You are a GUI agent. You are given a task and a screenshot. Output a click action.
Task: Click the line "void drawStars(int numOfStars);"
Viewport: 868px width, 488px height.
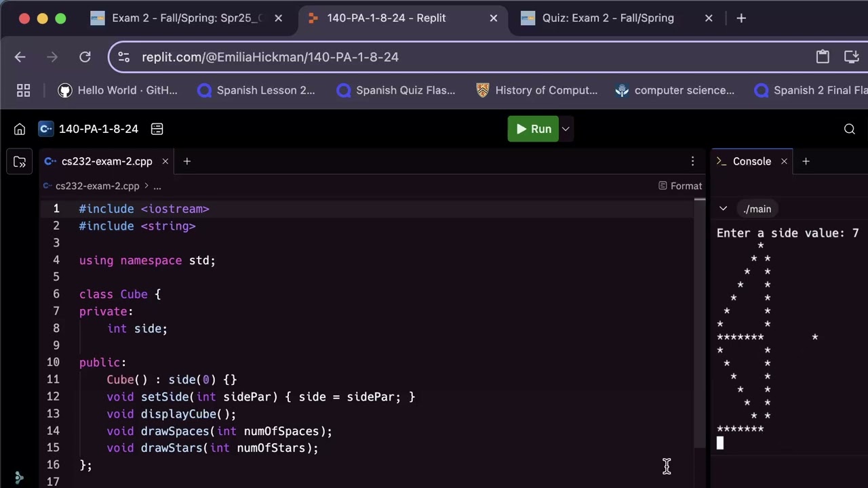213,448
